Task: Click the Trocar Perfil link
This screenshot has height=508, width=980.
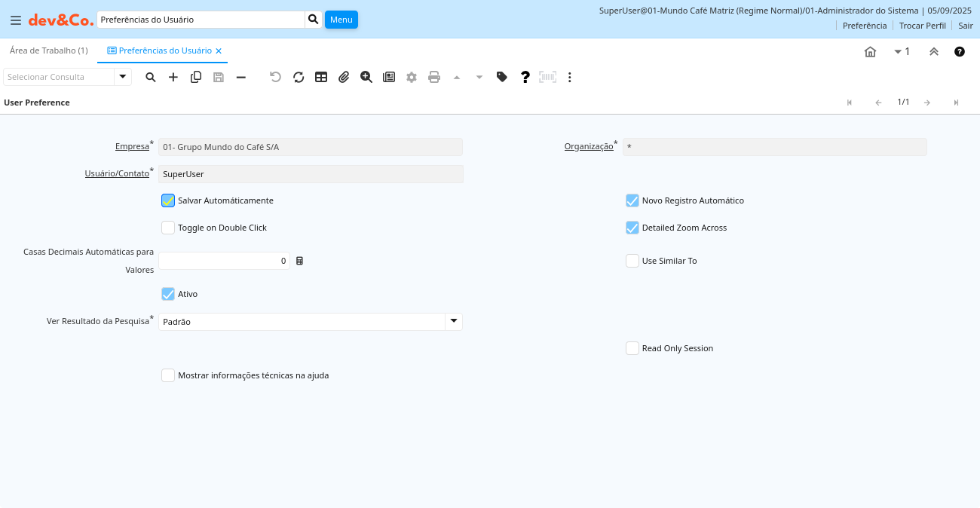Action: tap(922, 26)
